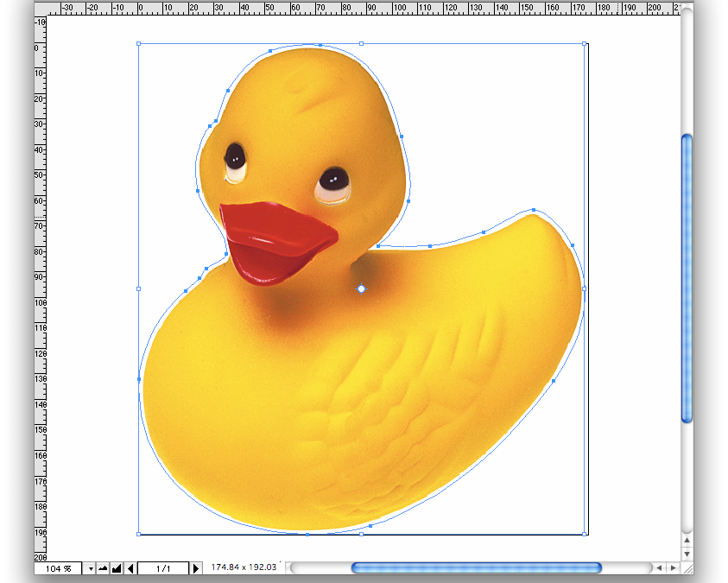
Task: Click the page number field showing 1/1
Action: (x=162, y=568)
